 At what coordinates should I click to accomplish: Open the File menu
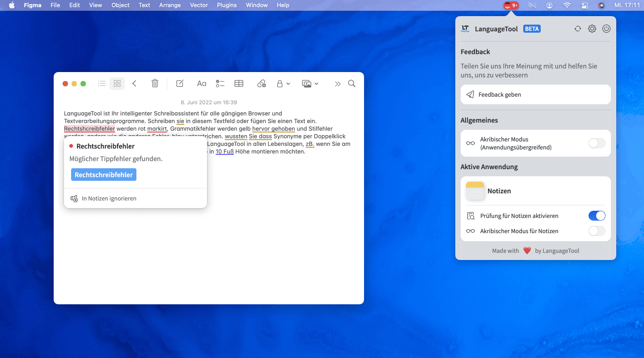(x=55, y=5)
